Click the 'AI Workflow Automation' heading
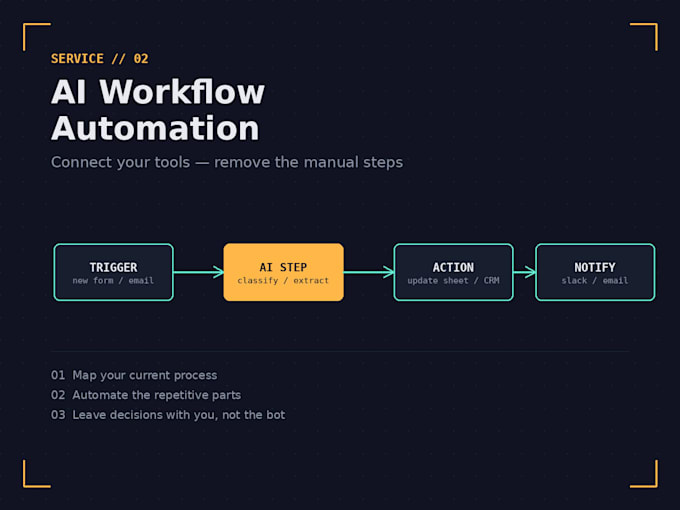Viewport: 680px width, 510px height. (158, 110)
